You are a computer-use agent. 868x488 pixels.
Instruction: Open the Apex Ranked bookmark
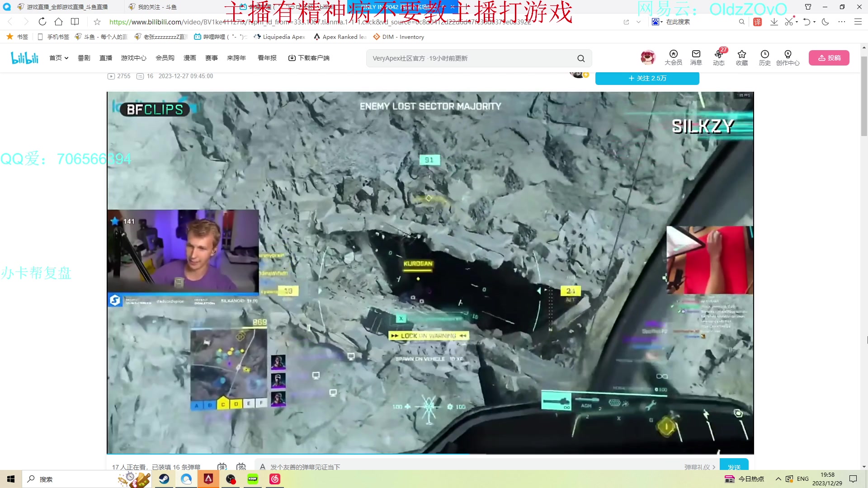point(340,37)
